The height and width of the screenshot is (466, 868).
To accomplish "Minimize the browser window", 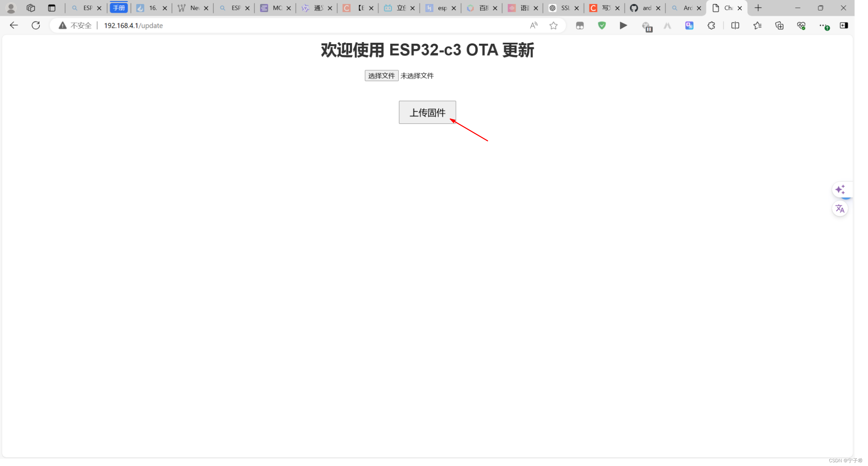I will (x=797, y=8).
